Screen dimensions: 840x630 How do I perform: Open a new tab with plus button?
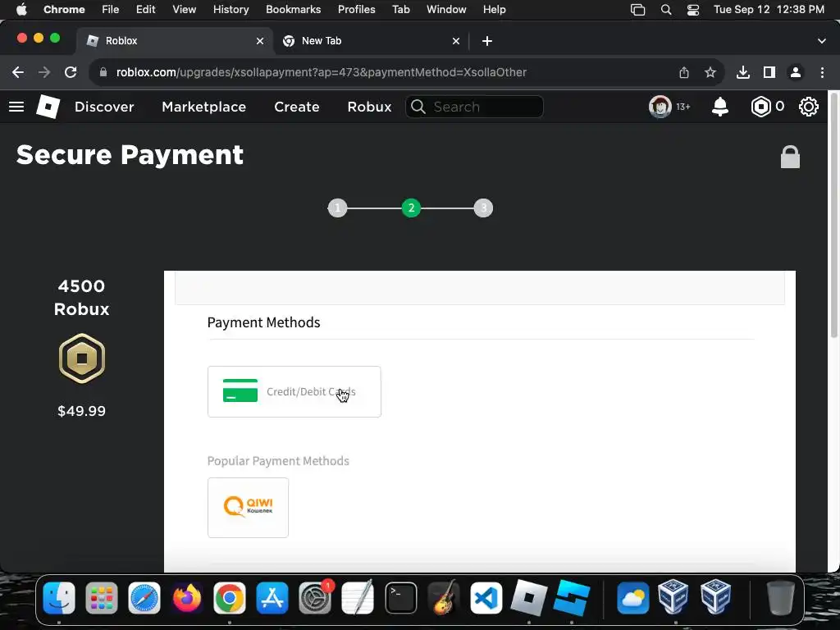tap(487, 41)
